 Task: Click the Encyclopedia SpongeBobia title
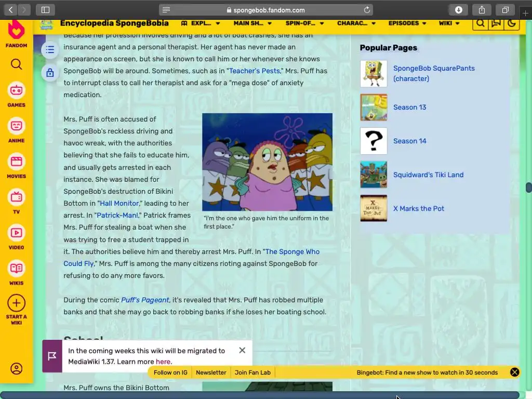pyautogui.click(x=114, y=23)
